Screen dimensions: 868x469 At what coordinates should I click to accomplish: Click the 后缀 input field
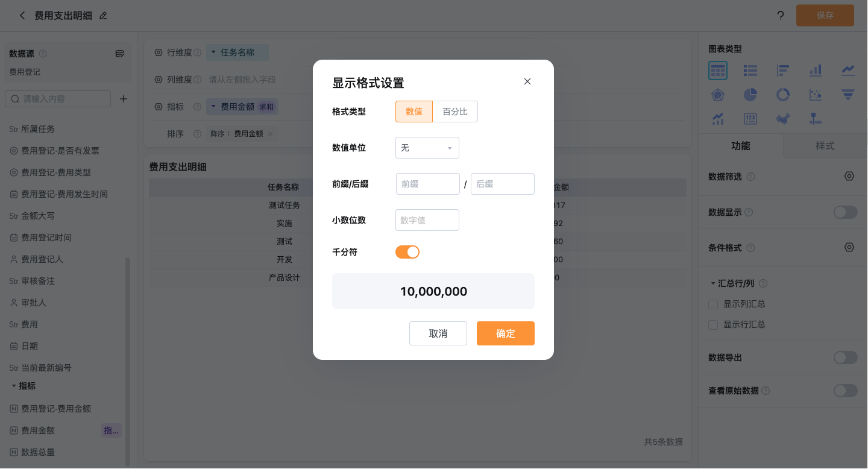(503, 184)
